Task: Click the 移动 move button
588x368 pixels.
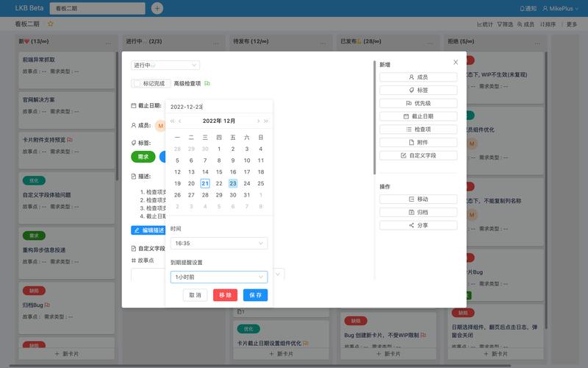Action: point(418,199)
